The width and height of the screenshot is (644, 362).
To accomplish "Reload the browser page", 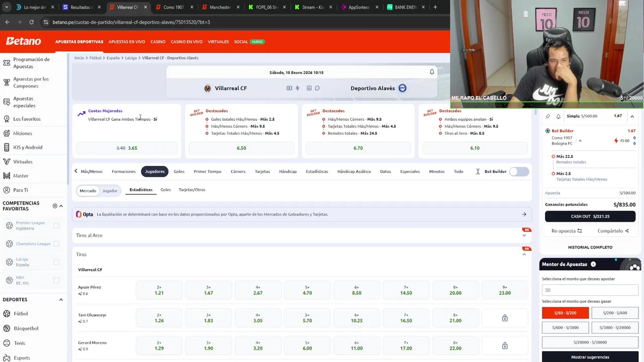I will click(x=31, y=22).
